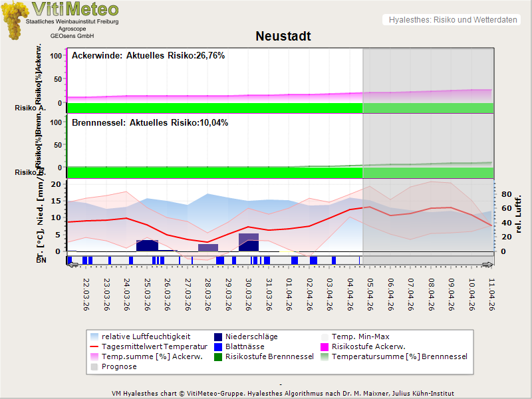
Task: Click the Niederschläge dark blue legend icon
Action: coord(218,336)
